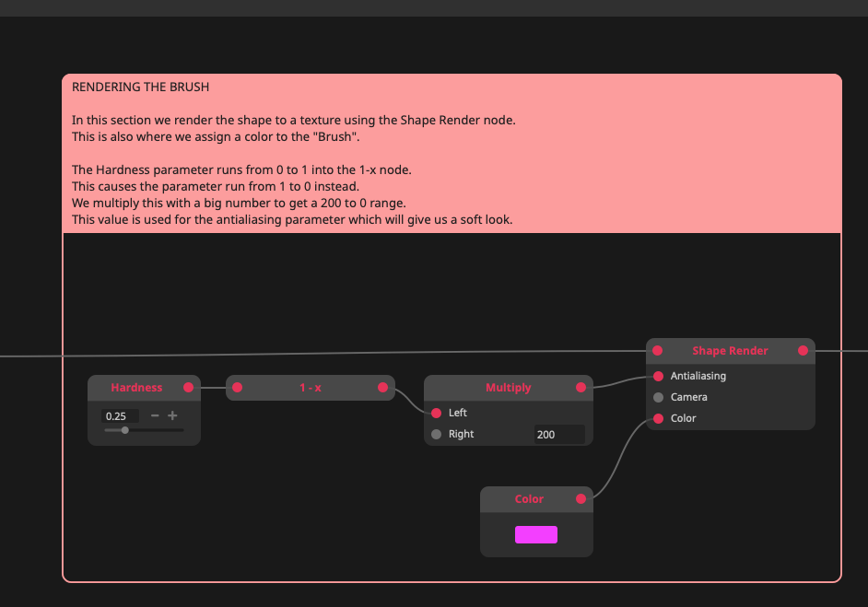Increase Hardness with the plus button
This screenshot has width=868, height=607.
coord(172,415)
